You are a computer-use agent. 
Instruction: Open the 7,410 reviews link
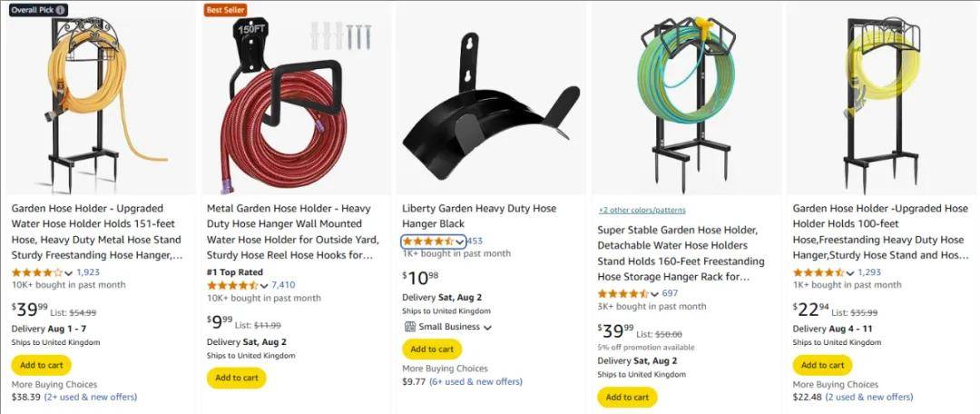(283, 285)
